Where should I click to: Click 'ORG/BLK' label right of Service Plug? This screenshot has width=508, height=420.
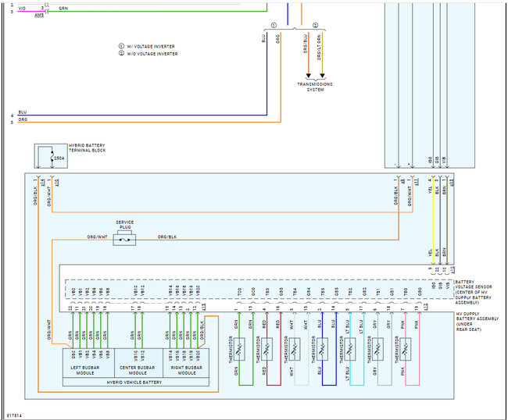click(x=167, y=237)
